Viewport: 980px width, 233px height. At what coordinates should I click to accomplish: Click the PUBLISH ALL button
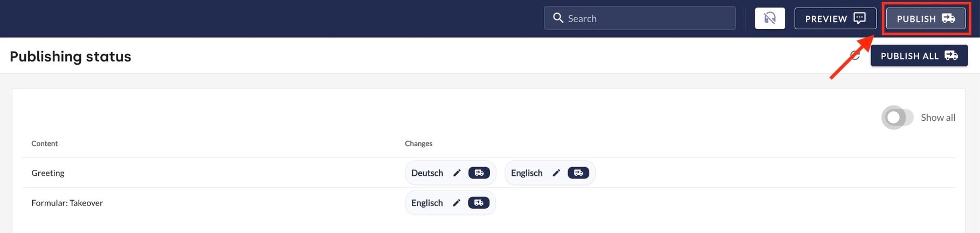tap(919, 56)
